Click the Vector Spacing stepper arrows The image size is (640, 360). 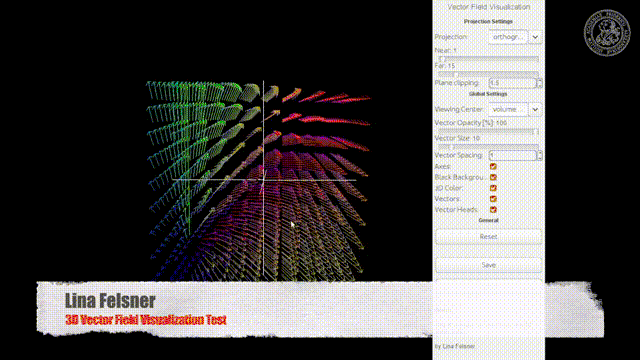click(x=540, y=156)
